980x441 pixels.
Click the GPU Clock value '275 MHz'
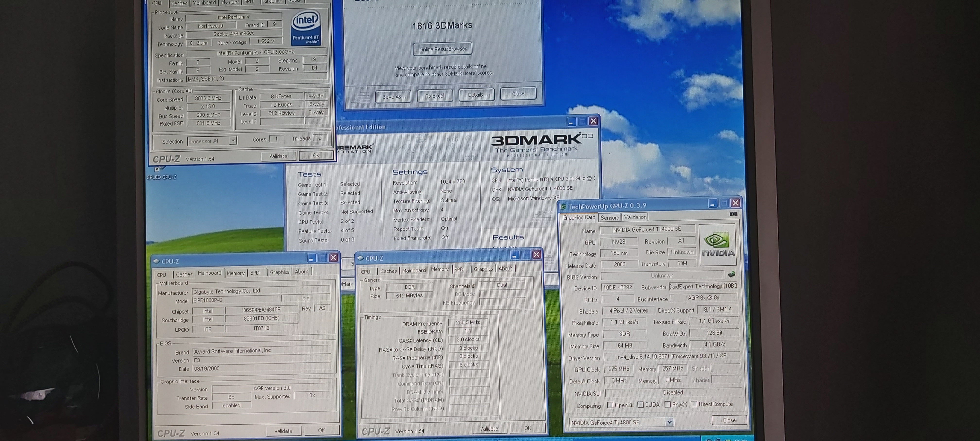[x=618, y=369]
